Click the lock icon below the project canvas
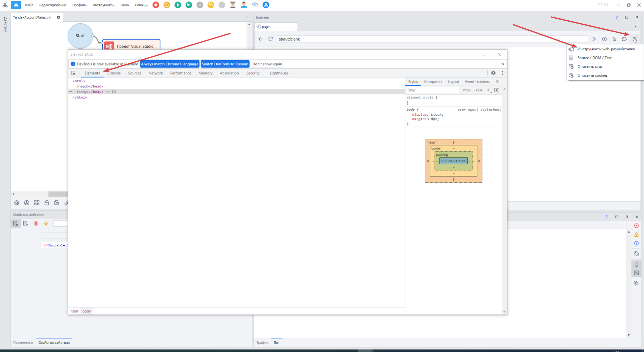 47,203
